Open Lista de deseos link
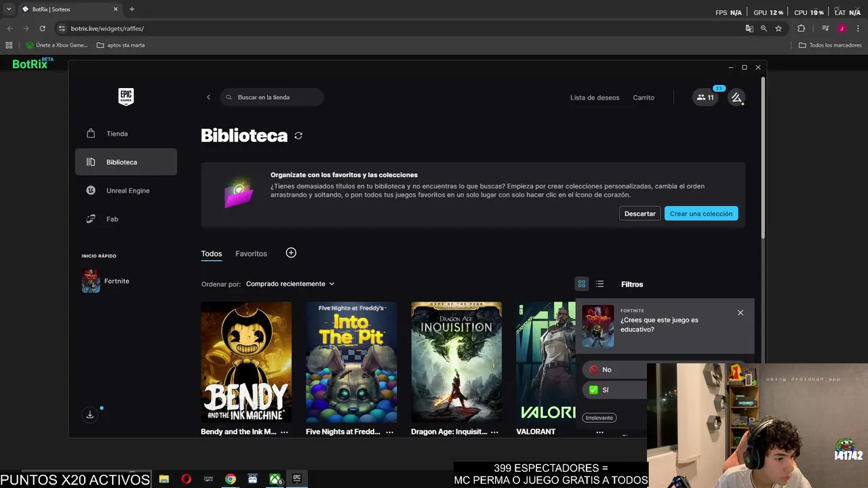Screen dimensions: 868x488 click(x=595, y=98)
